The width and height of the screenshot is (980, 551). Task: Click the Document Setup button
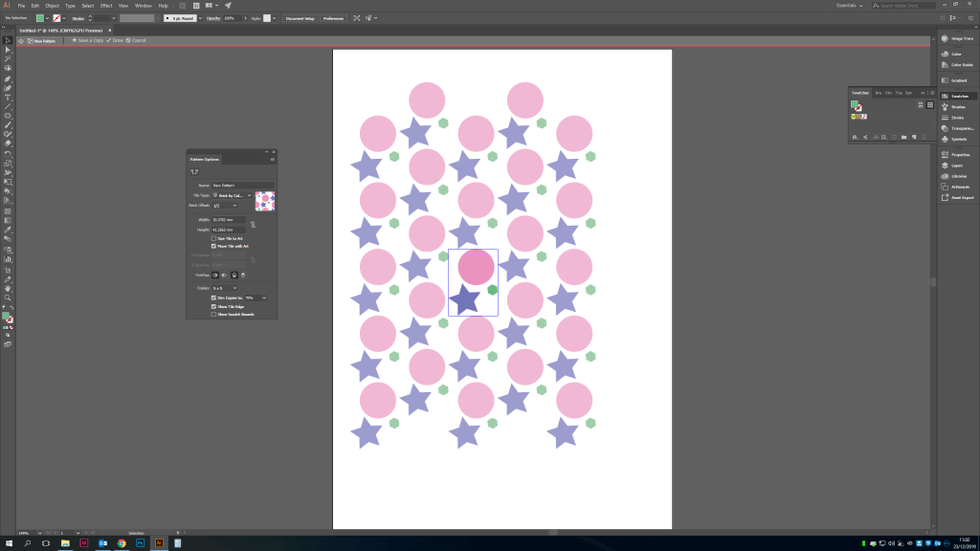(x=299, y=18)
